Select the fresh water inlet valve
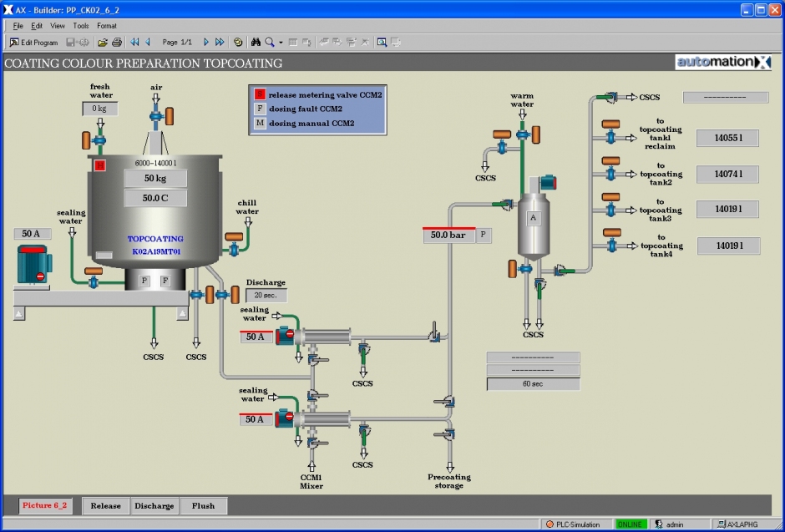Screen dimensions: 785x532 tap(99, 140)
